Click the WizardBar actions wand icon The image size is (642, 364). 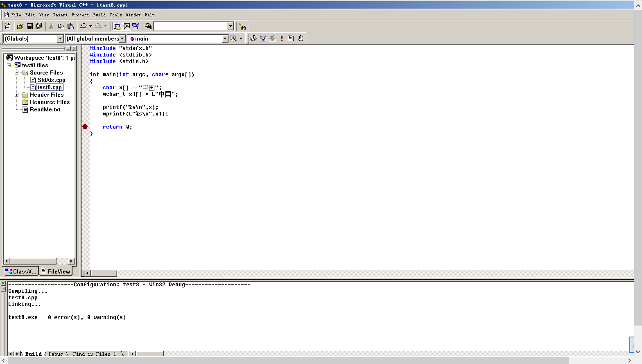click(x=234, y=38)
